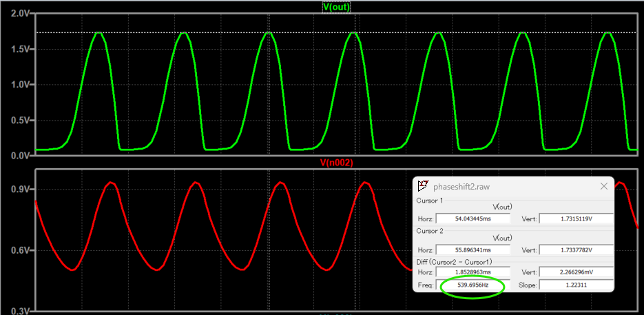Select the Cursor 1 Horz field
The width and height of the screenshot is (644, 315).
pyautogui.click(x=472, y=219)
